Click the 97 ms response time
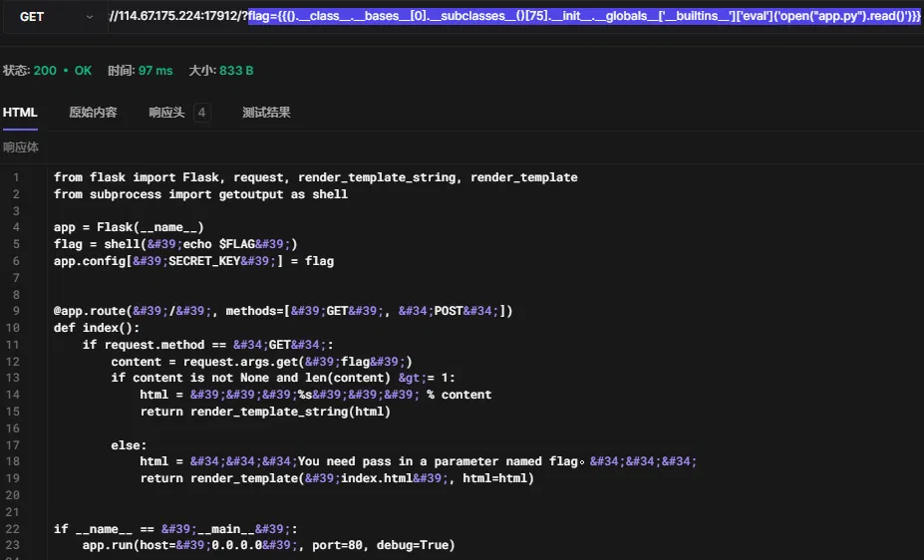Image resolution: width=924 pixels, height=560 pixels. [x=154, y=71]
